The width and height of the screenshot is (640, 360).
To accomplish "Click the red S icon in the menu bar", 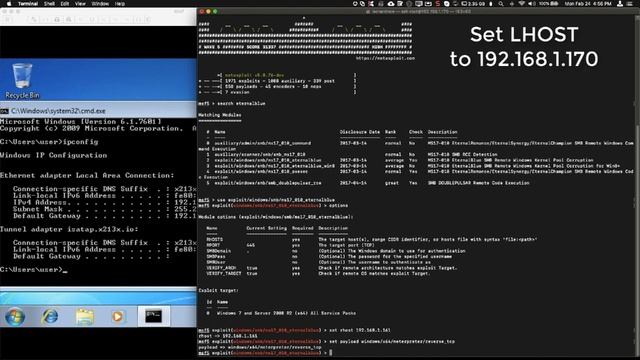I will [438, 4].
